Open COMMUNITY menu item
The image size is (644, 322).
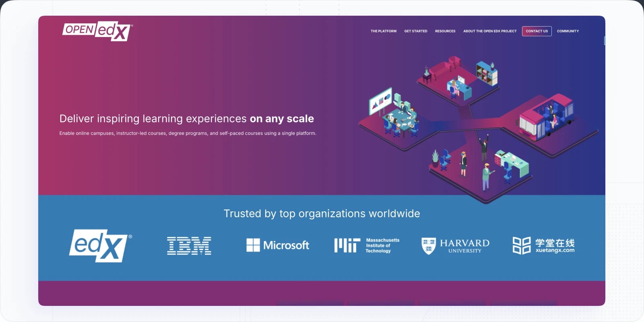click(568, 31)
